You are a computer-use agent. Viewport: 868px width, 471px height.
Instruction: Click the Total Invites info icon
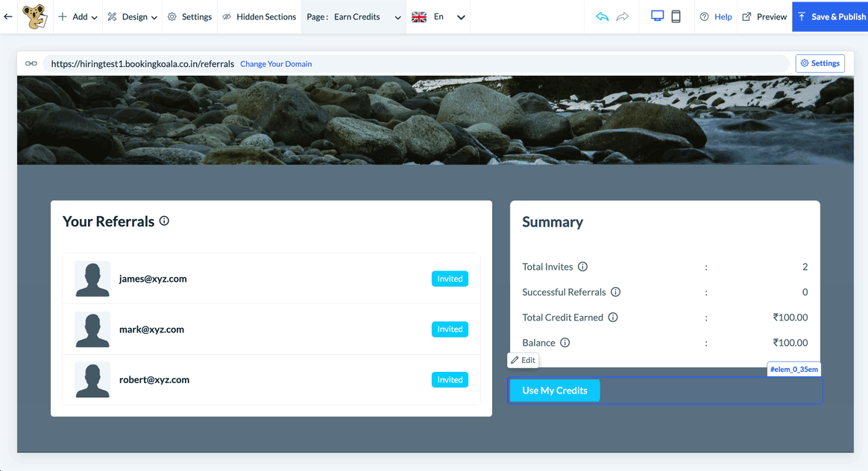click(582, 266)
